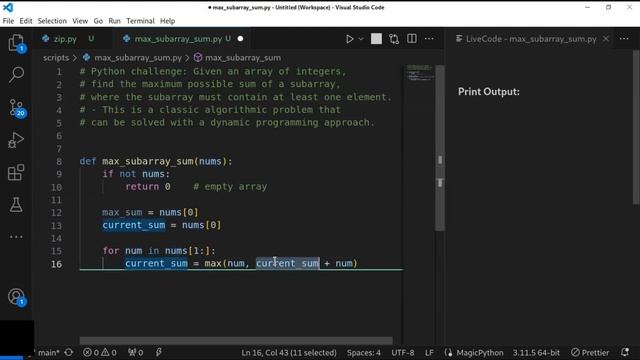Click the main* git branch indicator

pyautogui.click(x=49, y=352)
